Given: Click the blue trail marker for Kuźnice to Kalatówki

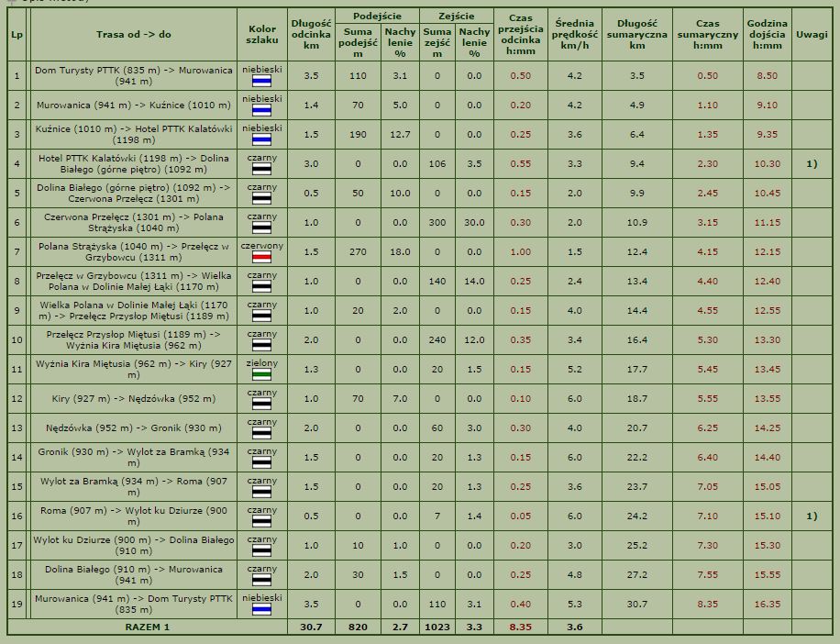Looking at the screenshot, I should (261, 139).
